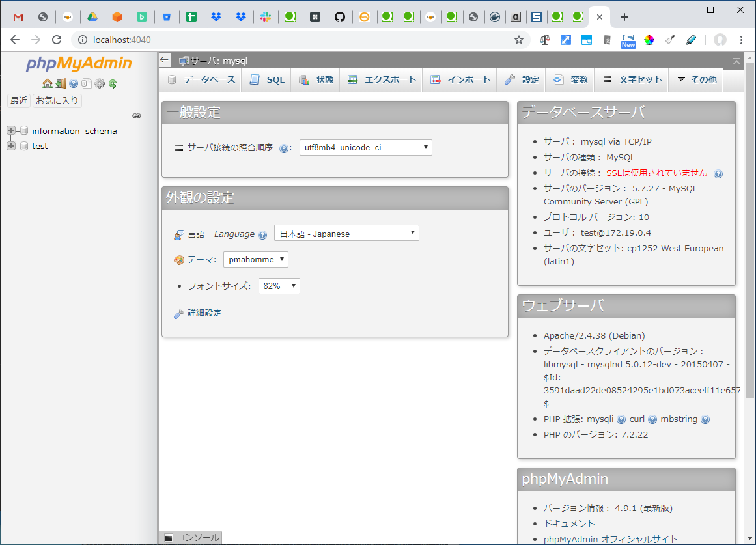Click the MySQL documentation pages icon in sidebar
Viewport: 756px width, 545px height.
(87, 83)
